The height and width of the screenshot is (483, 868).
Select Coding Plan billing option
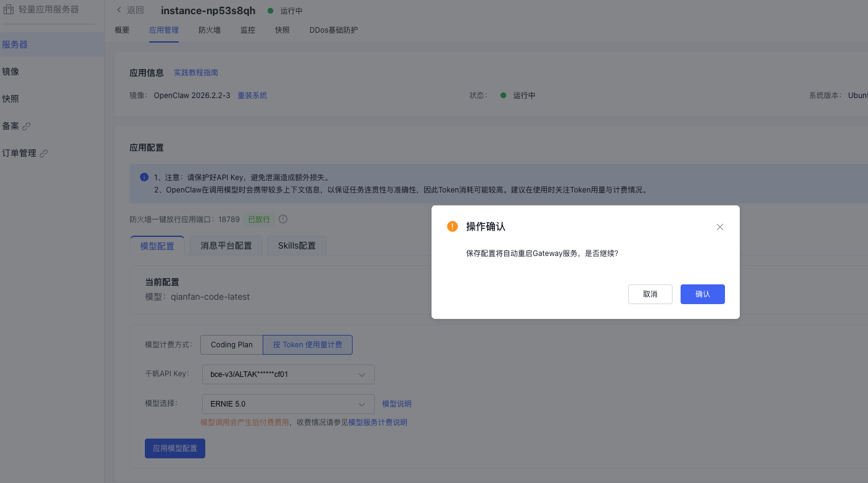point(231,345)
